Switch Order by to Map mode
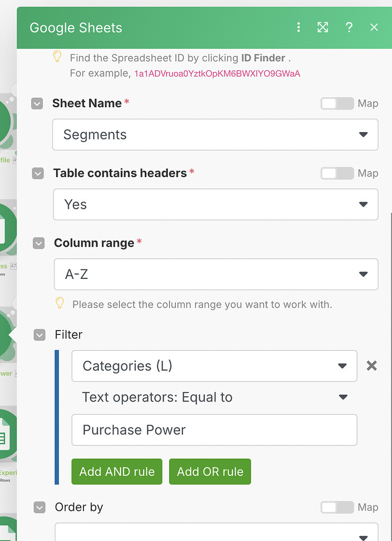This screenshot has width=392, height=541. pyautogui.click(x=337, y=507)
